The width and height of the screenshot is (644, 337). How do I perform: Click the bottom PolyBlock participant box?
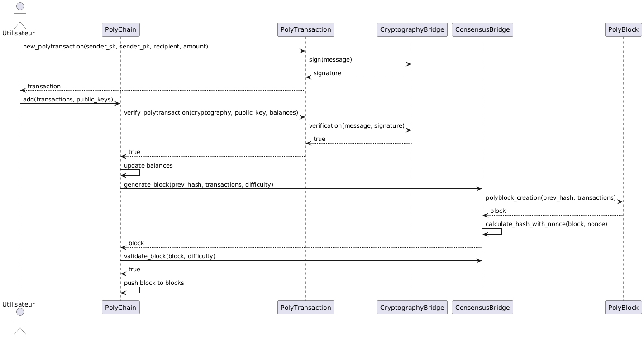click(623, 308)
